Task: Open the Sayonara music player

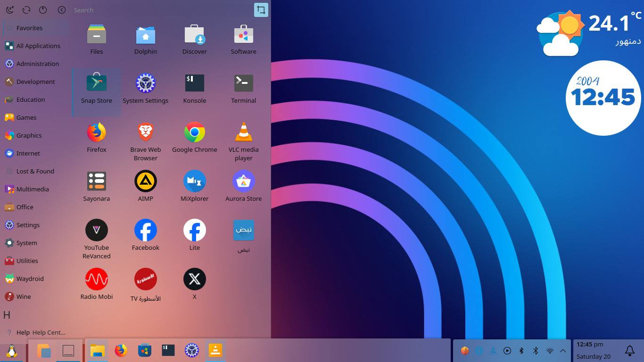Action: 97,186
